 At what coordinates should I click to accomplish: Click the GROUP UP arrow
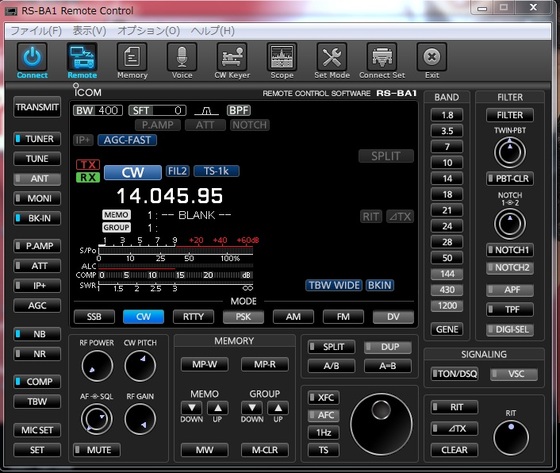tap(278, 408)
